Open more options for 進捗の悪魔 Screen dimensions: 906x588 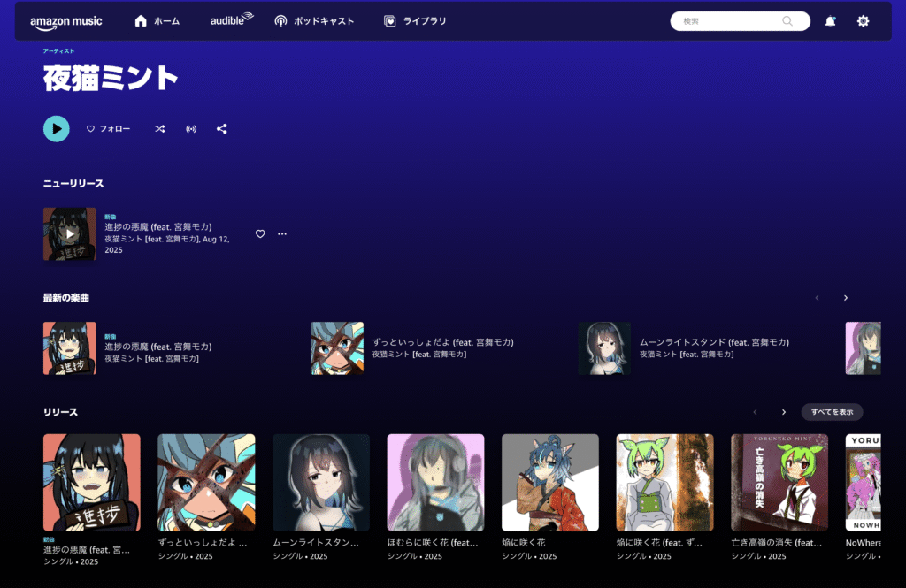coord(282,234)
